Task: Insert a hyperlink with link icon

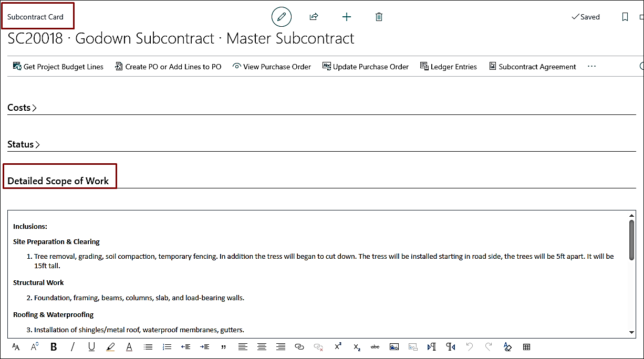Action: [x=299, y=347]
